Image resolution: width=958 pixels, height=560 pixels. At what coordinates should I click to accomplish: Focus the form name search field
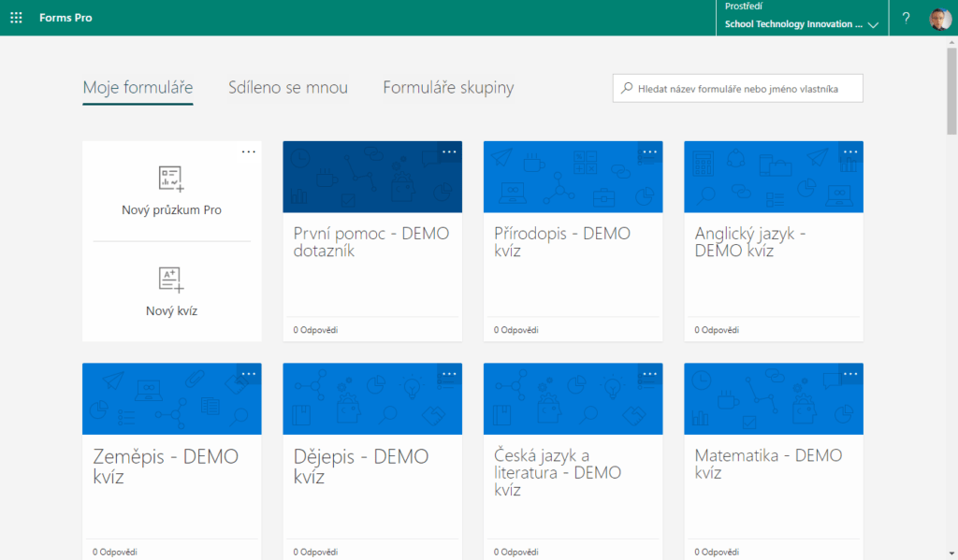(738, 89)
